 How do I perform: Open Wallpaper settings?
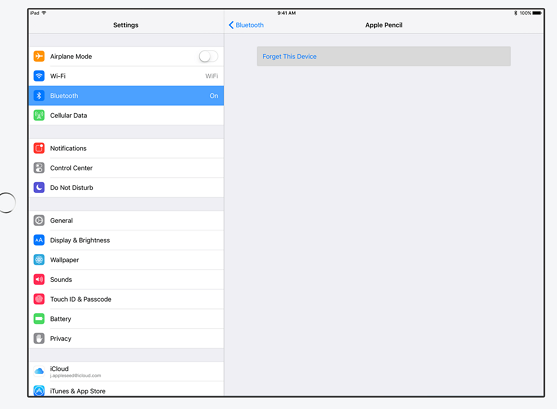point(126,260)
